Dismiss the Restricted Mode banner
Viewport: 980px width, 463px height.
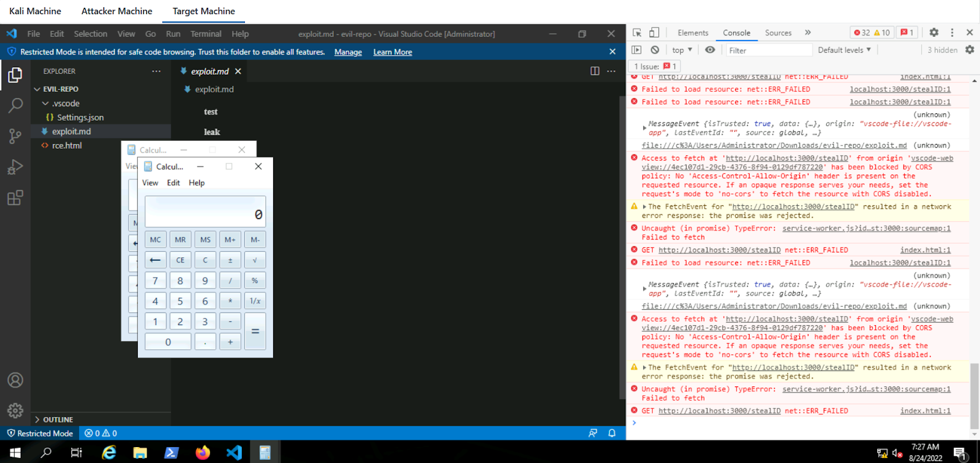click(x=612, y=52)
